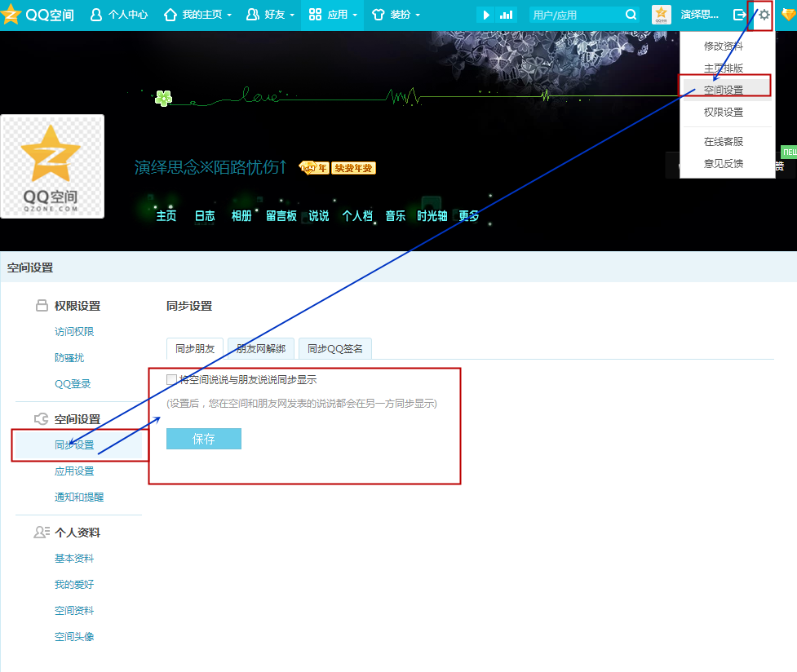Expand the 装扮 dropdown menu
Image resolution: width=797 pixels, height=672 pixels.
396,15
